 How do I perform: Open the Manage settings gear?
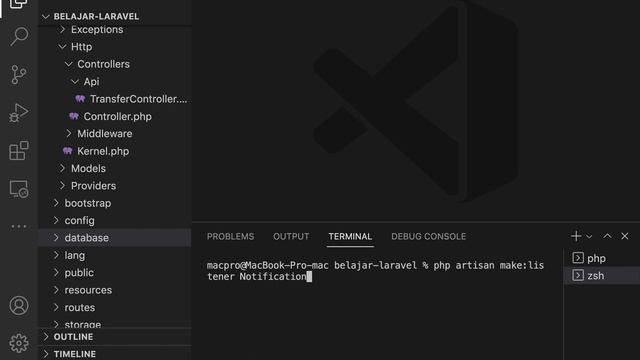tap(19, 343)
